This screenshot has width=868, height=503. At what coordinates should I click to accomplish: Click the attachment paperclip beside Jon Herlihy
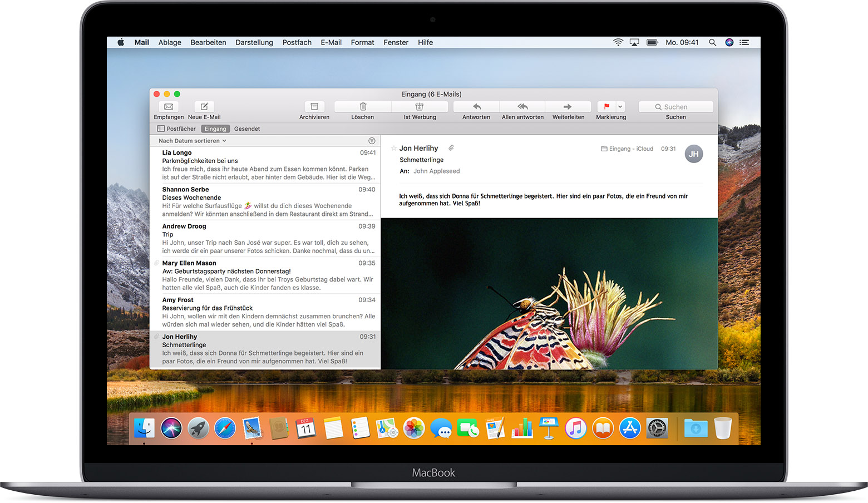click(451, 147)
